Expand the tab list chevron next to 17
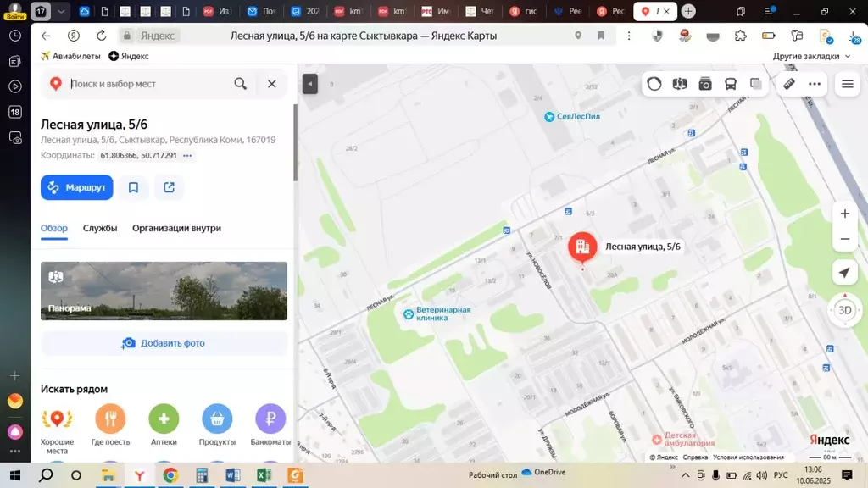 61,11
